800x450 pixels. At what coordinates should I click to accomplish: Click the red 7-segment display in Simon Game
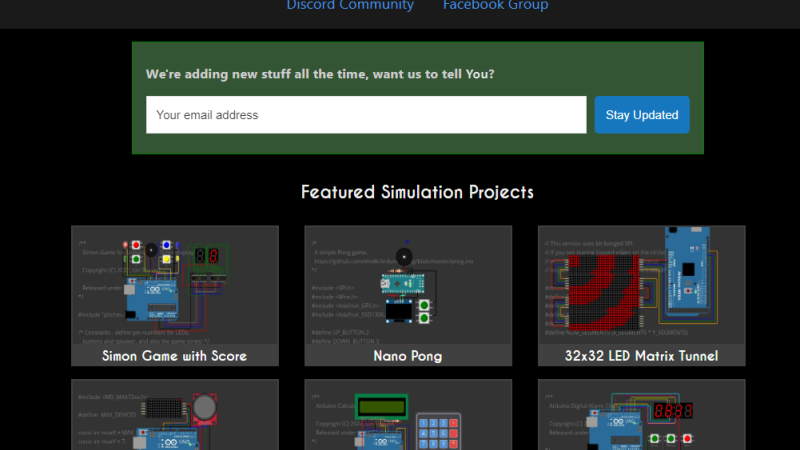207,257
